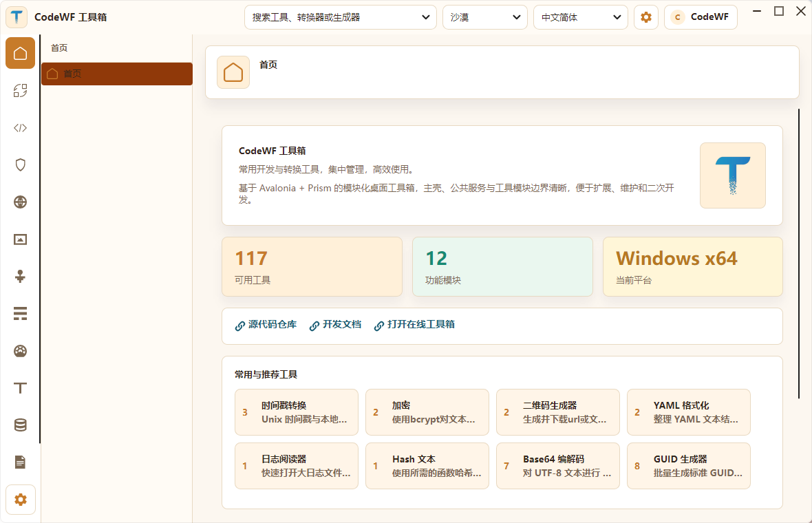Viewport: 812px width, 523px height.
Task: Open settings from sidebar bottom gear
Action: (x=20, y=500)
